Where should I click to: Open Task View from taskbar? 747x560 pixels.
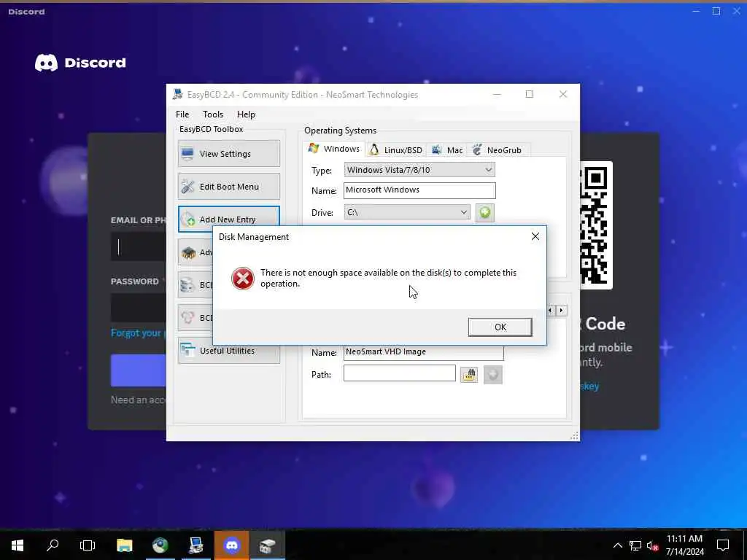(88, 545)
